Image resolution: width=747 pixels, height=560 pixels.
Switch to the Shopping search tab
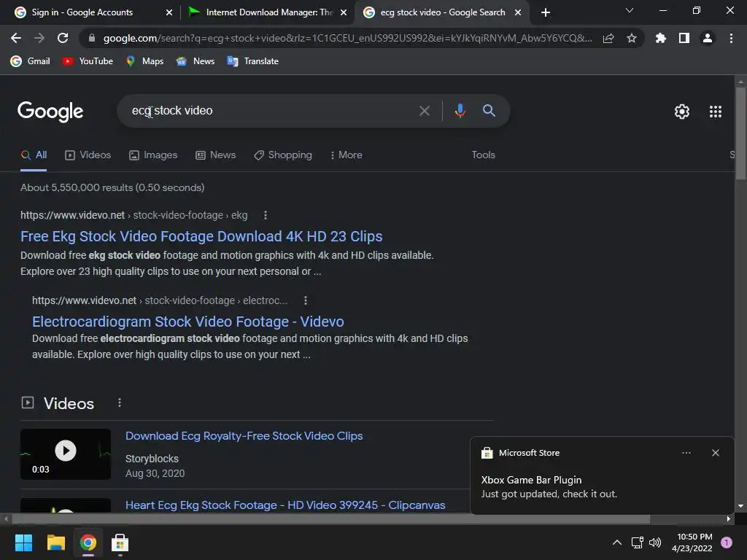(x=283, y=155)
